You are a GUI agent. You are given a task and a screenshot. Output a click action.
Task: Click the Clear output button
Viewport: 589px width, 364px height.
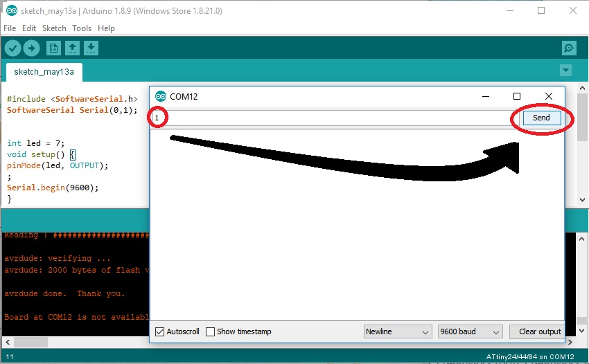(x=537, y=331)
